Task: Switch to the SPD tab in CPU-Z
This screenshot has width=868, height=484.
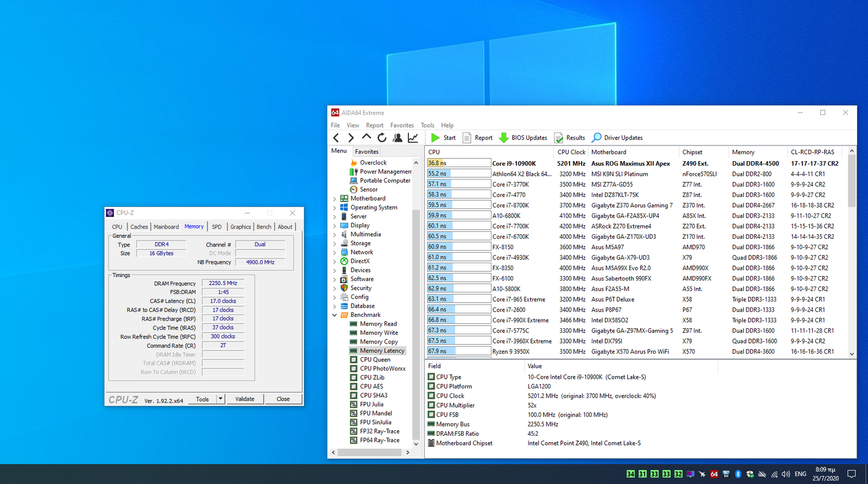Action: (x=216, y=227)
